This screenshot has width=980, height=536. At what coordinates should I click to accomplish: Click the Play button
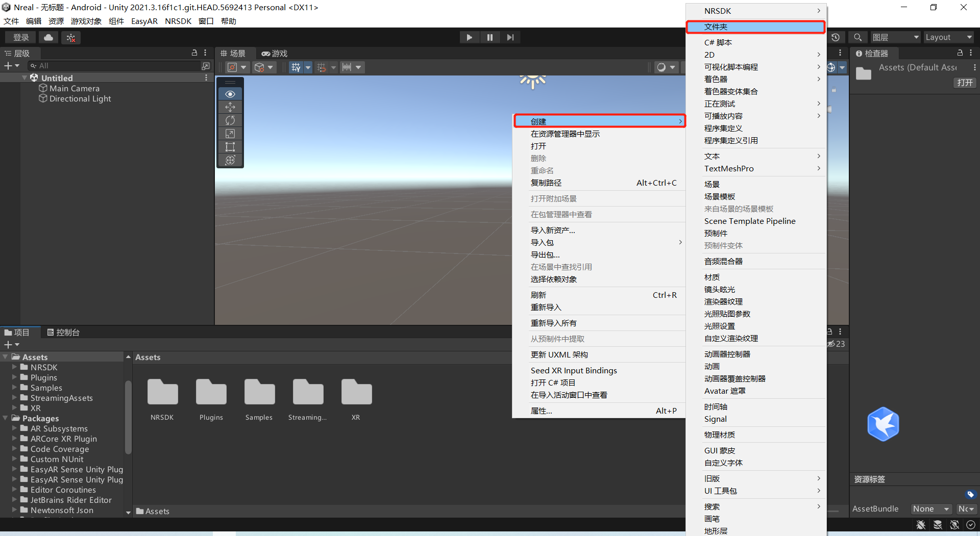point(469,37)
